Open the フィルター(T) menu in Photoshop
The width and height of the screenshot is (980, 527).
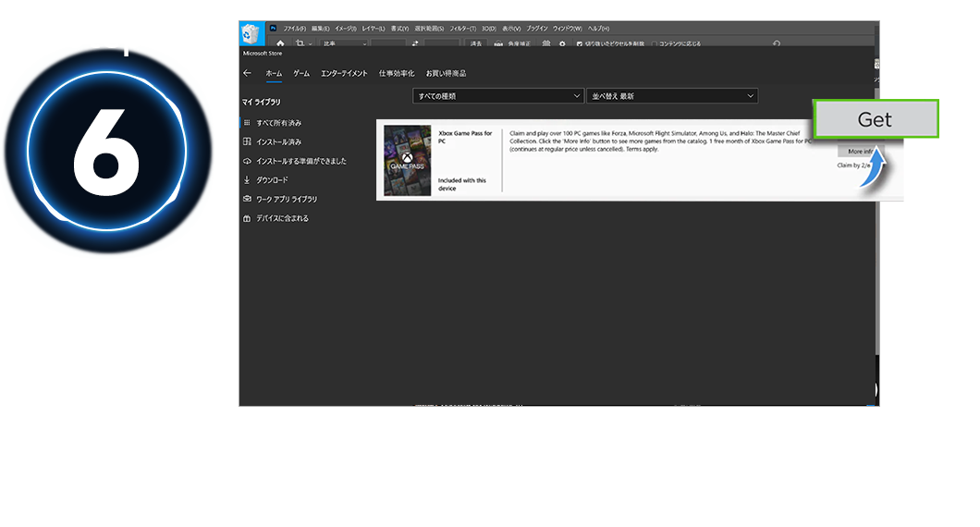pyautogui.click(x=462, y=29)
